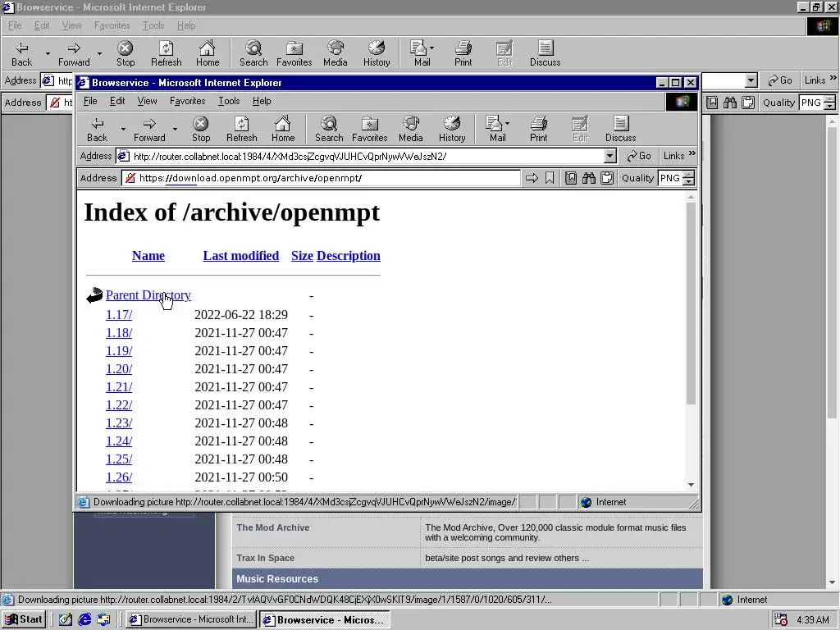Screen dimensions: 840x630
Task: Click Quality PNG field in front window
Action: [671, 178]
